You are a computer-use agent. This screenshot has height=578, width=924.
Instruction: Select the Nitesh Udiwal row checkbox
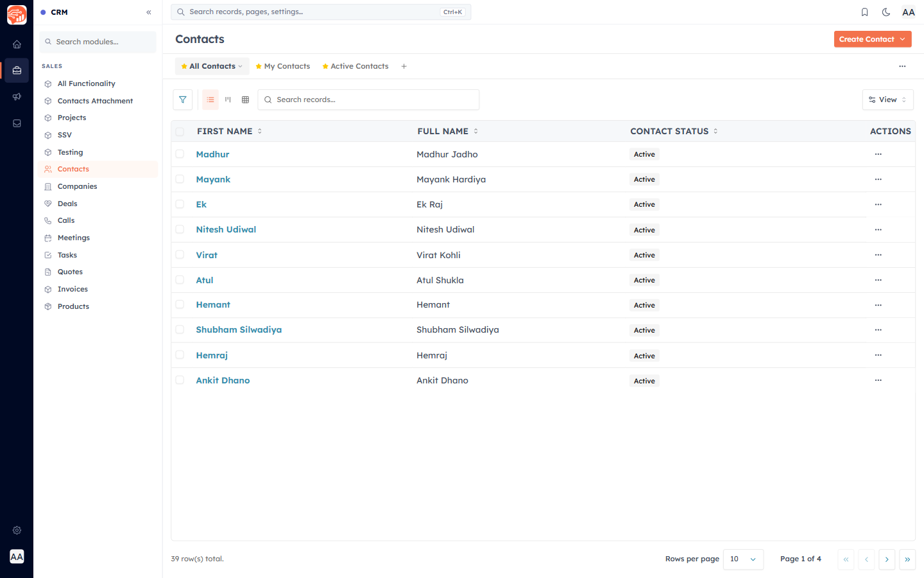[180, 229]
